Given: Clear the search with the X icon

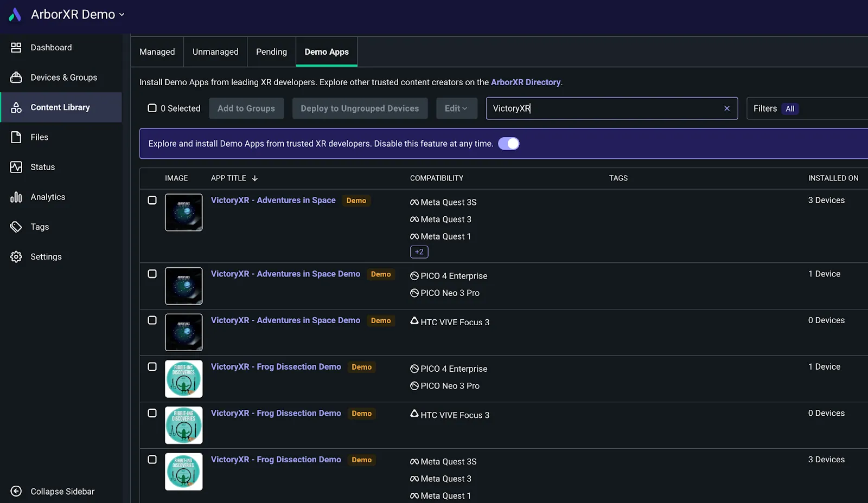Looking at the screenshot, I should [726, 108].
